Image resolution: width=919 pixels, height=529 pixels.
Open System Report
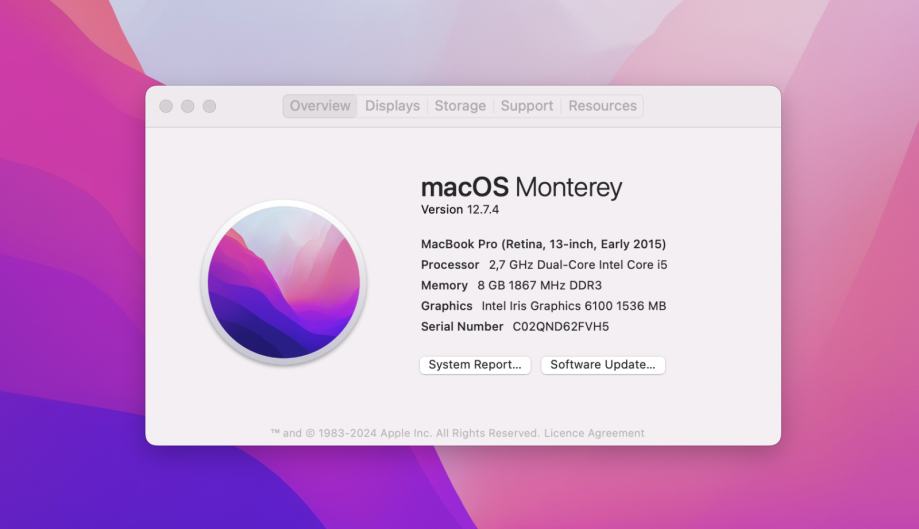(x=475, y=364)
